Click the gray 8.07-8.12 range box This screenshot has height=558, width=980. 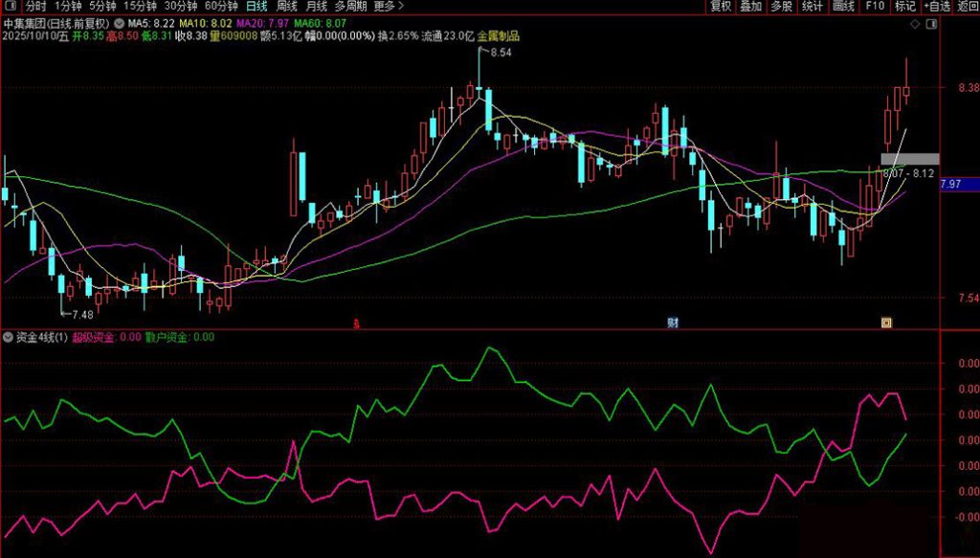[x=909, y=159]
